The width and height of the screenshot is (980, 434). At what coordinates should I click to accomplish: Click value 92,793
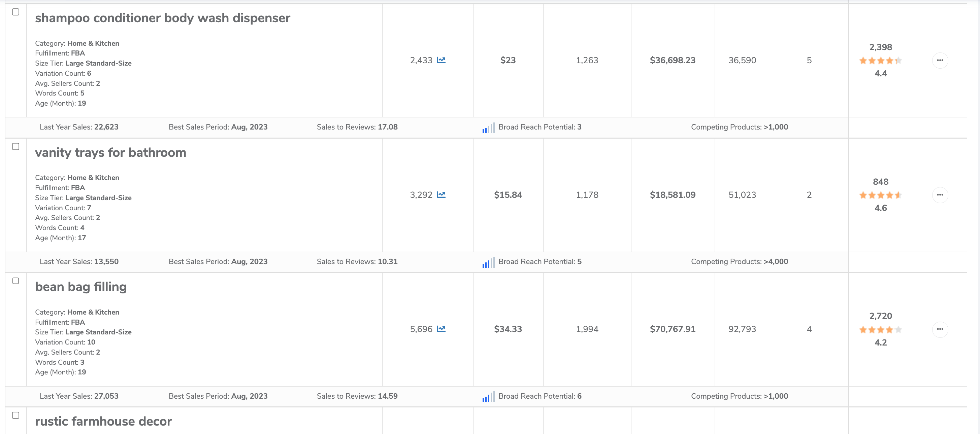[x=742, y=329]
